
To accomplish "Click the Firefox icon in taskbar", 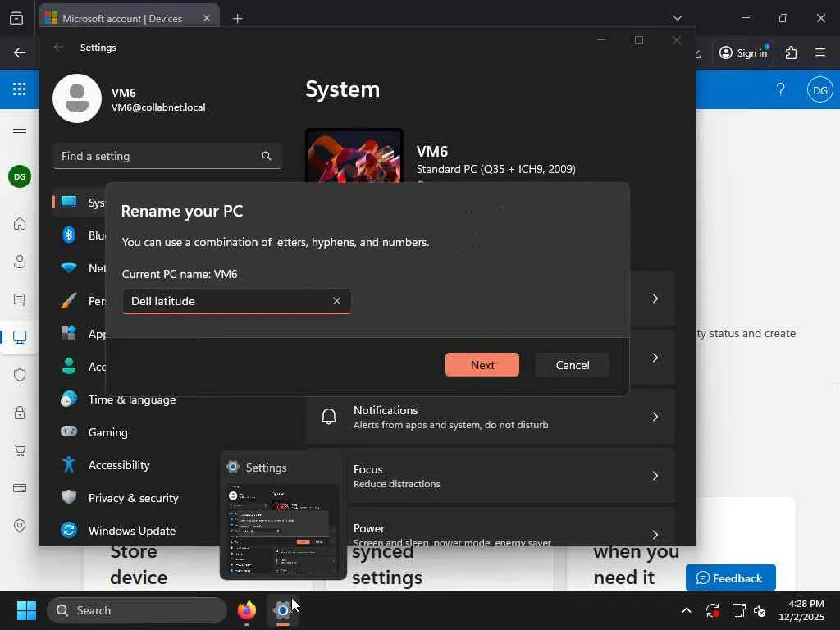I will pos(246,610).
